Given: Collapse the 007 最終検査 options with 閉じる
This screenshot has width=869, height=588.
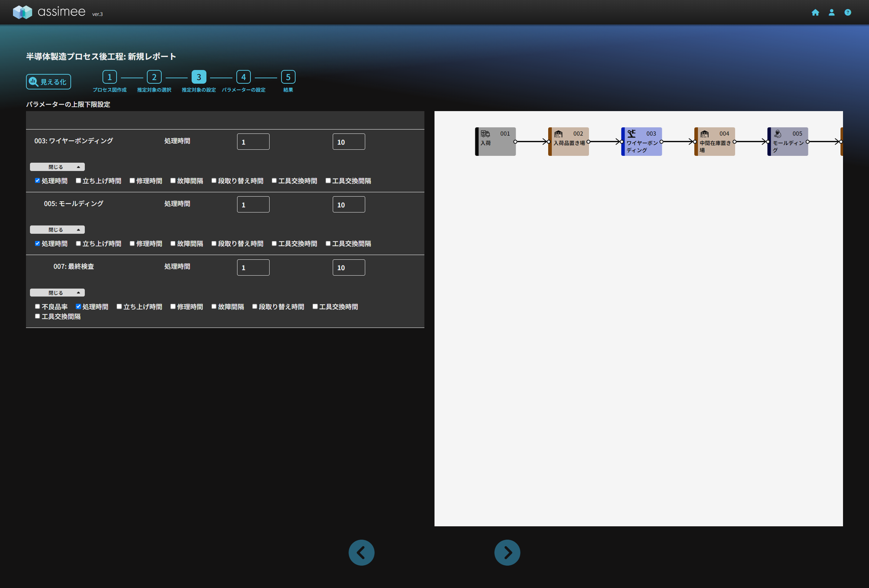Looking at the screenshot, I should [x=57, y=293].
